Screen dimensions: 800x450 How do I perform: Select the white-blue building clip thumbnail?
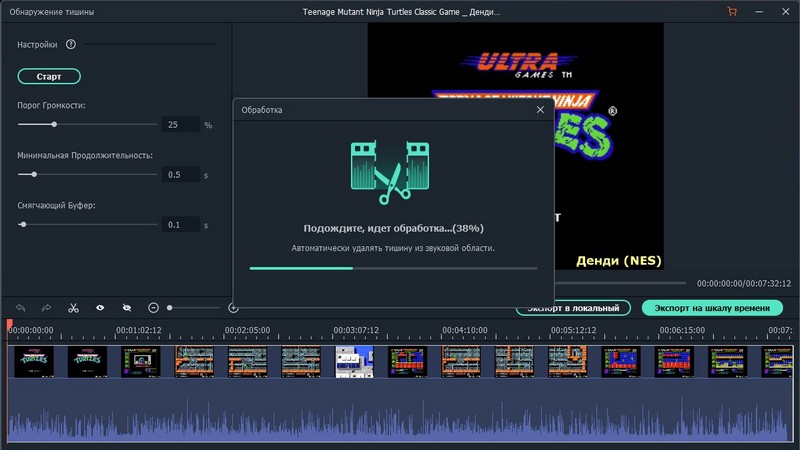pyautogui.click(x=354, y=362)
